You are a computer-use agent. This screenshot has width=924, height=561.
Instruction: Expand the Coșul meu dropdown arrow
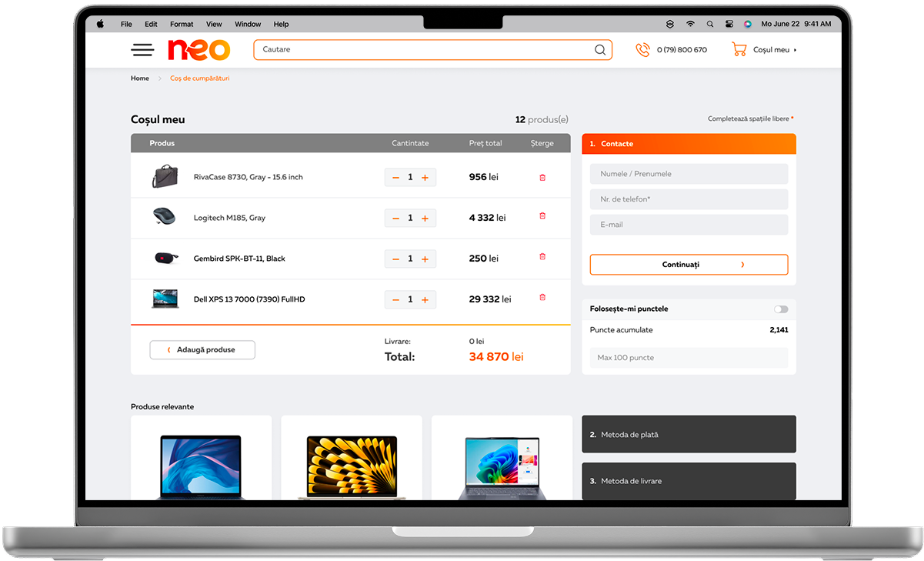click(x=795, y=50)
